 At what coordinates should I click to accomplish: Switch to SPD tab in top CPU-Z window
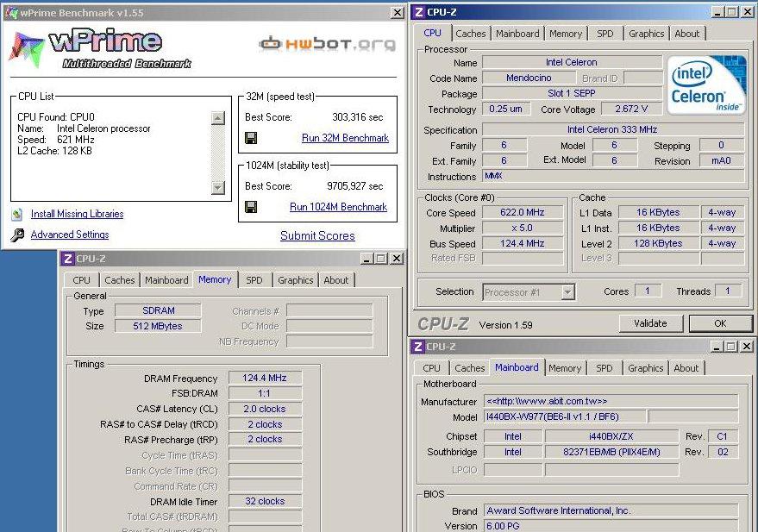tap(605, 34)
